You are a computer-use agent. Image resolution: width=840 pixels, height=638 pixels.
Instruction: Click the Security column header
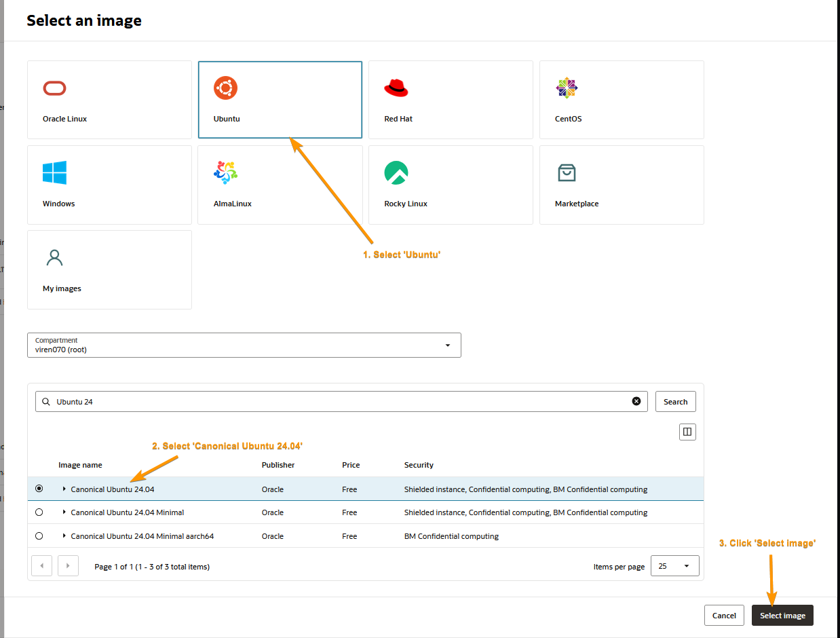coord(419,465)
